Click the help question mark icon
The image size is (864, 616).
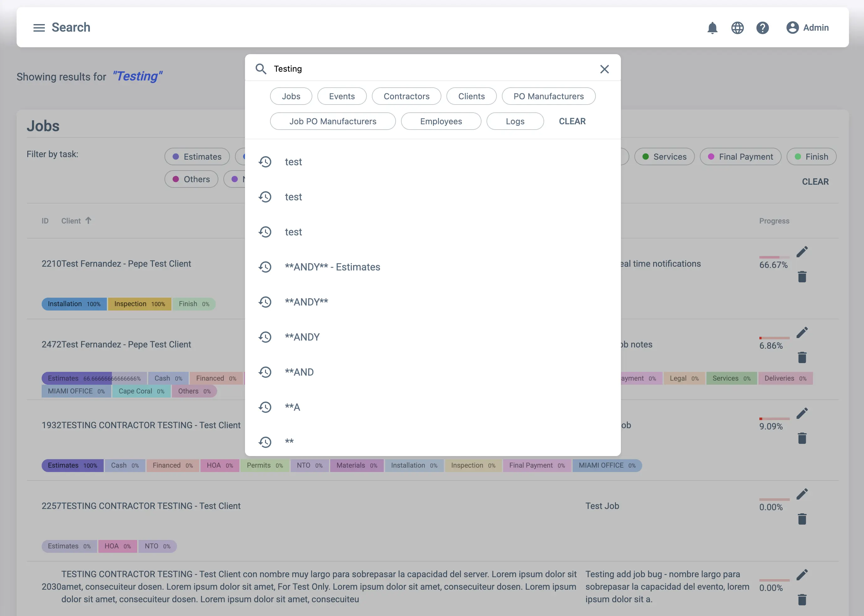click(762, 28)
